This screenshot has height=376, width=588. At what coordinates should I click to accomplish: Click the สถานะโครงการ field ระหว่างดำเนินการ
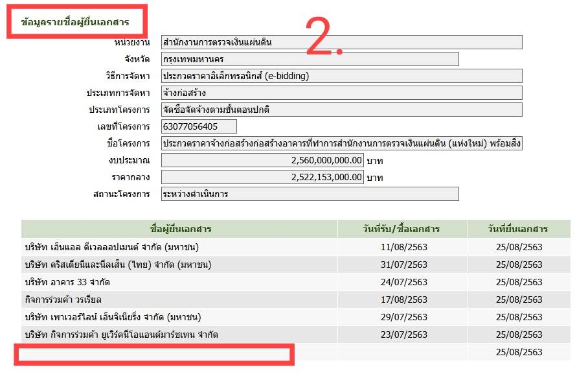[x=310, y=194]
